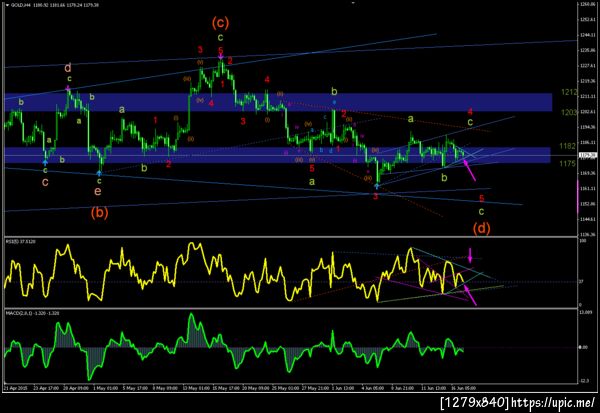The image size is (600, 413).
Task: Select the 1175 support price label
Action: click(x=567, y=164)
